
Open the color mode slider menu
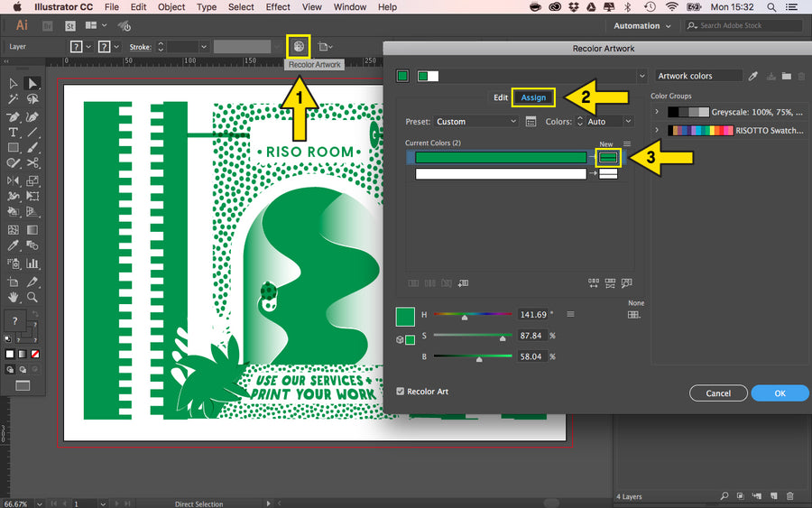point(570,314)
